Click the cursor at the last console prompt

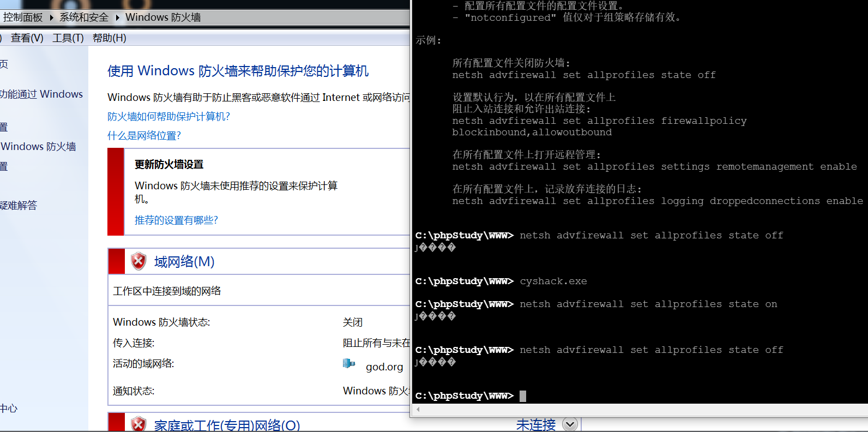tap(523, 396)
